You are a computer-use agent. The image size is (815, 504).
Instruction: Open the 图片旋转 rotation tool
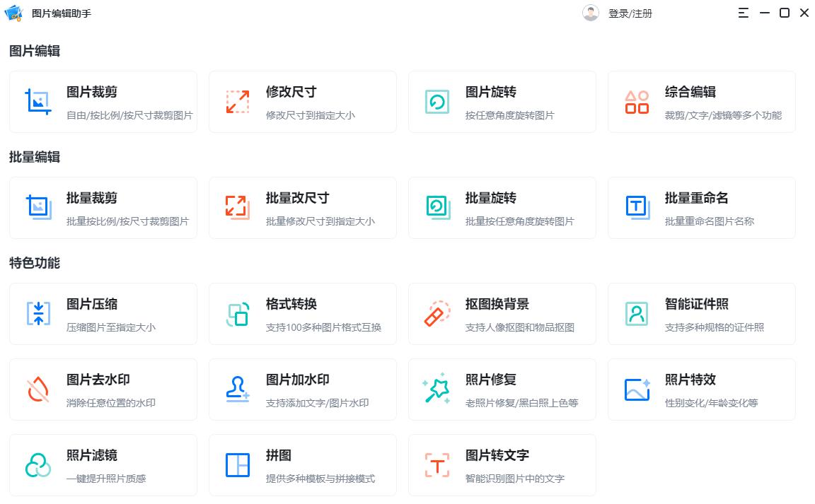[x=502, y=101]
